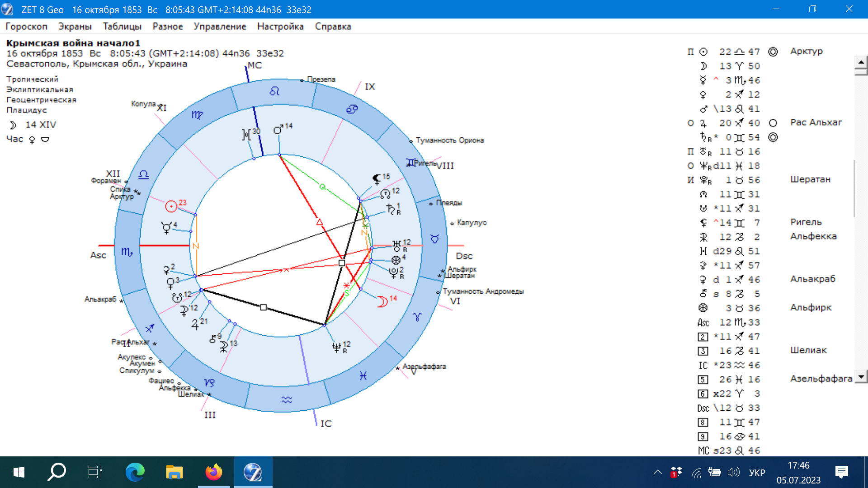The width and height of the screenshot is (868, 488).
Task: Click the Тропический zodiac setting label
Action: [32, 79]
